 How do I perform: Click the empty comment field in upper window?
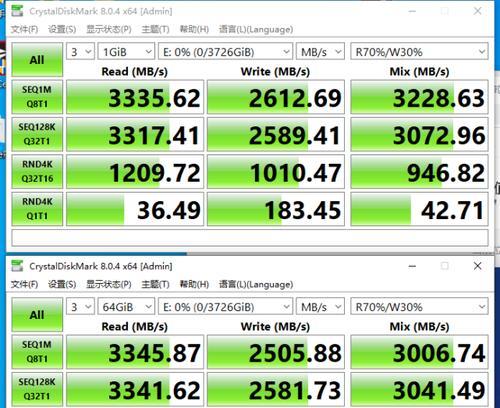250,238
